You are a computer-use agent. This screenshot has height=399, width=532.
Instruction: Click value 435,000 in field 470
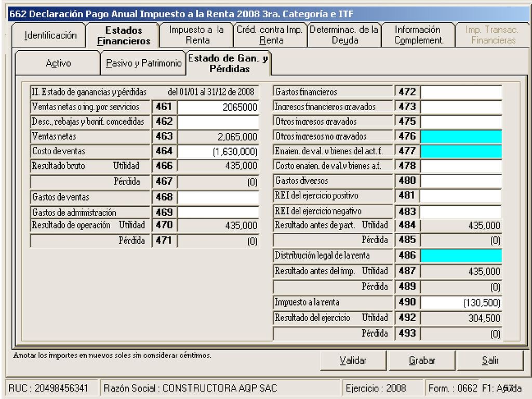pos(241,225)
